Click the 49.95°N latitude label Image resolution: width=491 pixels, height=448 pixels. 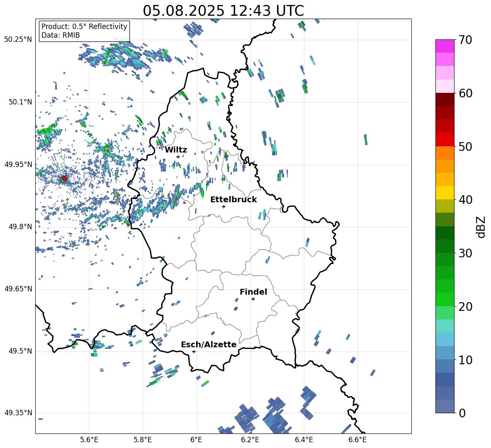18,165
